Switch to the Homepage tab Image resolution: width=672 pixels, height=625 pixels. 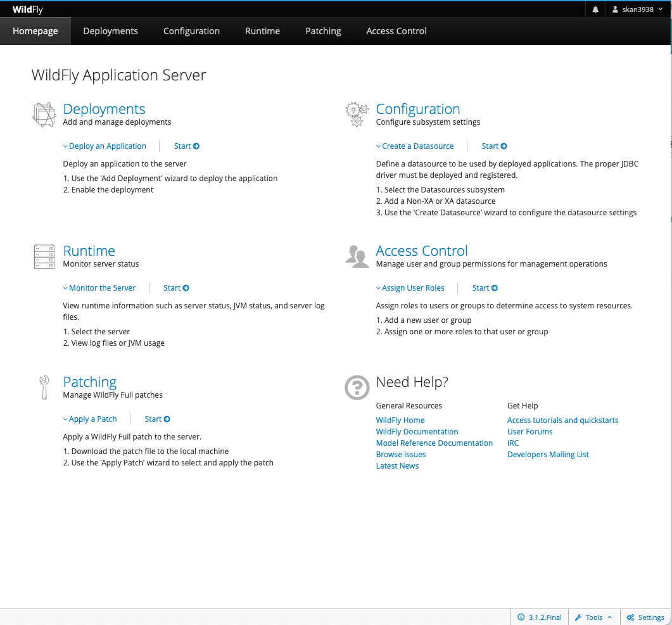point(35,31)
